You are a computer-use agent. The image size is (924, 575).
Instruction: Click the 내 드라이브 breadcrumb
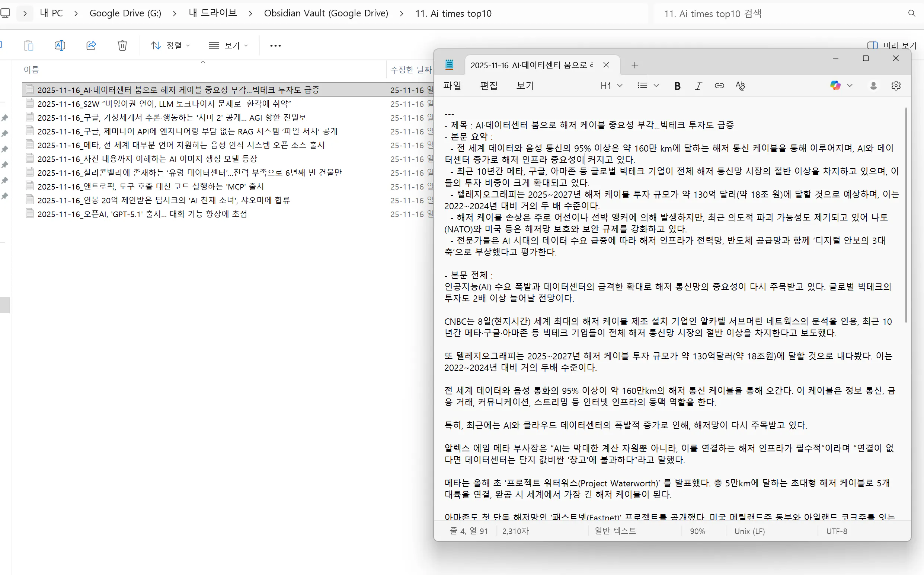tap(213, 13)
